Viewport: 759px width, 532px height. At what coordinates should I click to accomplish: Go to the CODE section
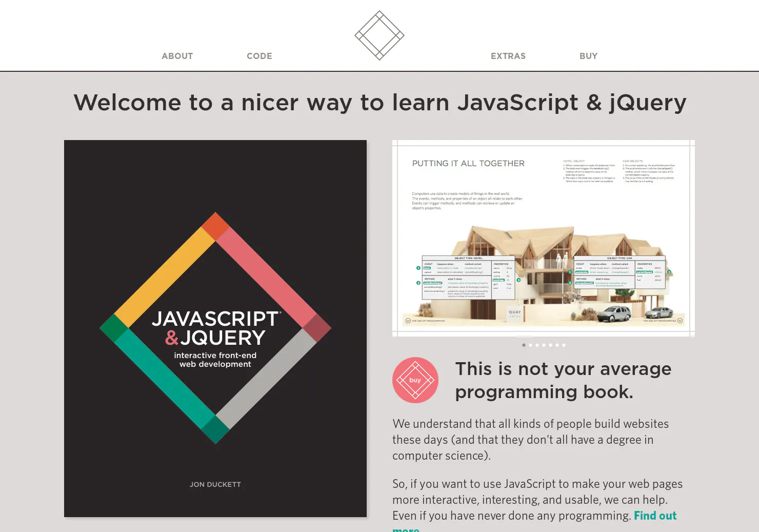259,56
